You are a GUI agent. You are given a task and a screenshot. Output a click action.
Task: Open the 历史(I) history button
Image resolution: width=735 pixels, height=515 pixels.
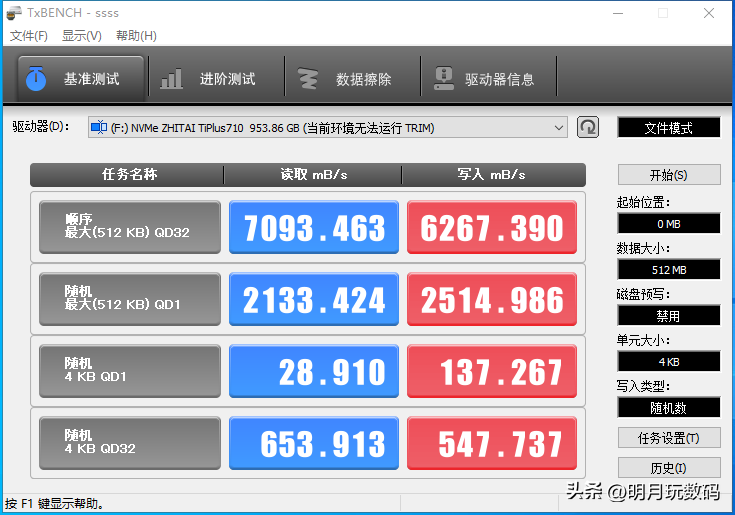669,468
